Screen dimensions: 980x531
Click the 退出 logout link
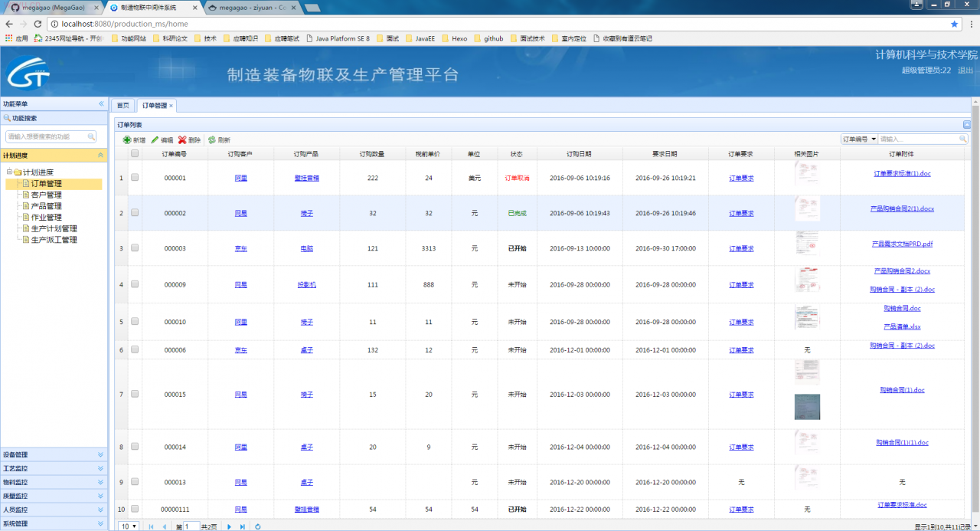click(x=965, y=70)
